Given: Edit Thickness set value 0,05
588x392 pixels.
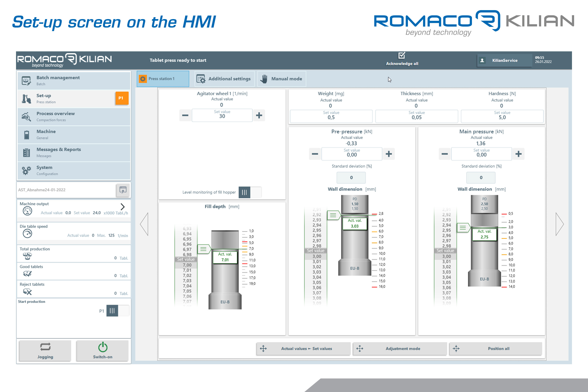Looking at the screenshot, I should pyautogui.click(x=416, y=116).
